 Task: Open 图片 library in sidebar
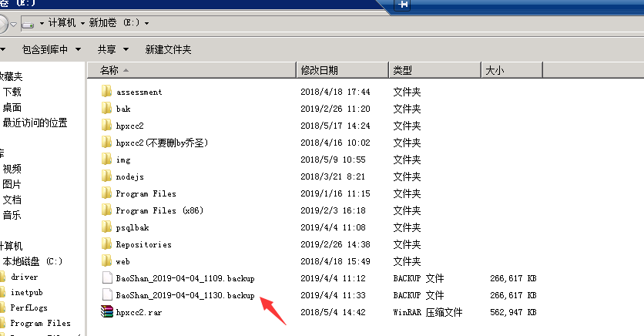[12, 184]
